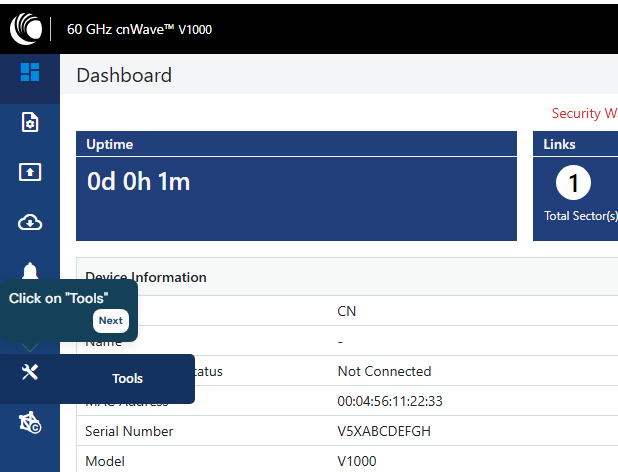This screenshot has height=472, width=618.
Task: Click the 60 GHz cnWave V1000 title
Action: [x=140, y=29]
